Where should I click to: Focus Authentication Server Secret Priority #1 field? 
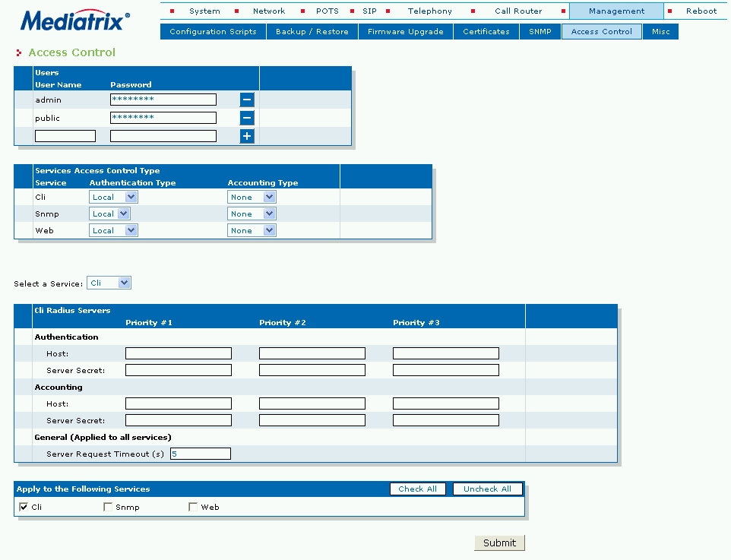pyautogui.click(x=179, y=370)
